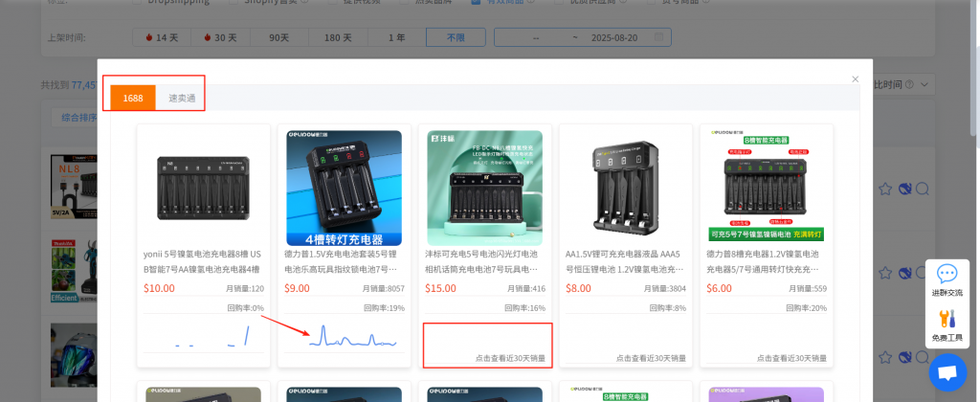
Task: Open the Efficient tool thumbnail in background list
Action: (74, 271)
